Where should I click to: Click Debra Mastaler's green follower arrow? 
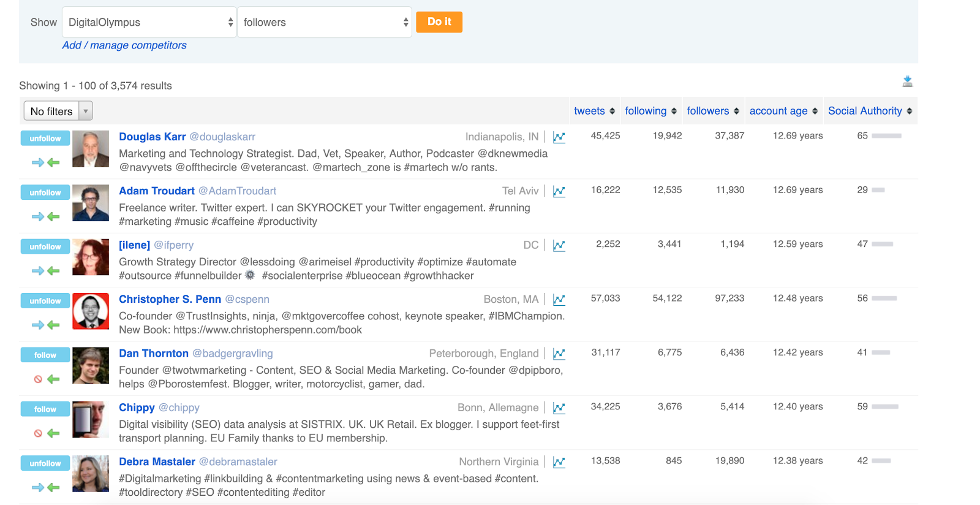[x=53, y=487]
